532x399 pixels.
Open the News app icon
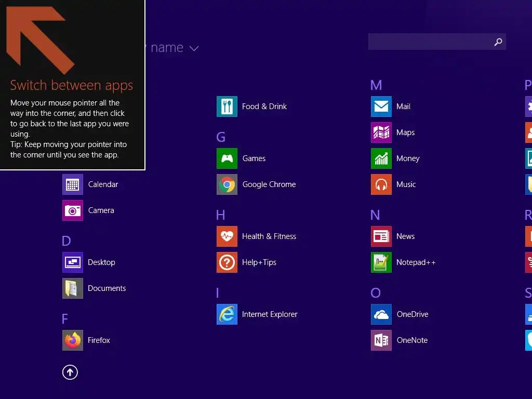[x=381, y=236]
